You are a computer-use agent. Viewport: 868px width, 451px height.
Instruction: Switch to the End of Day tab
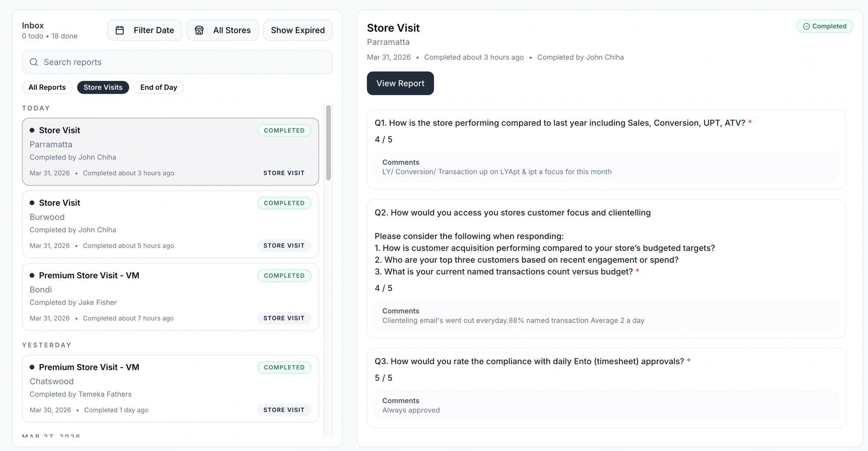tap(158, 88)
